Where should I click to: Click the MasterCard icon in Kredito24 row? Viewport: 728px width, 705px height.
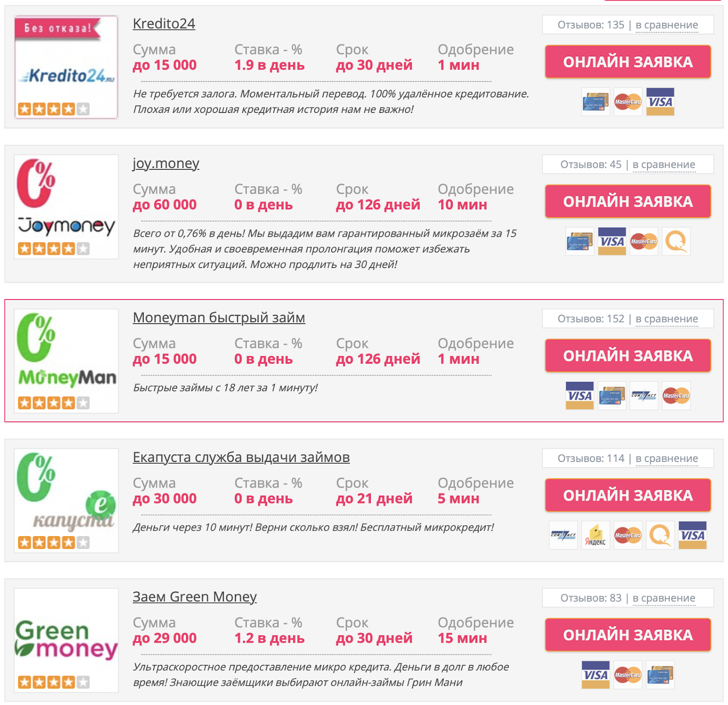[x=627, y=101]
